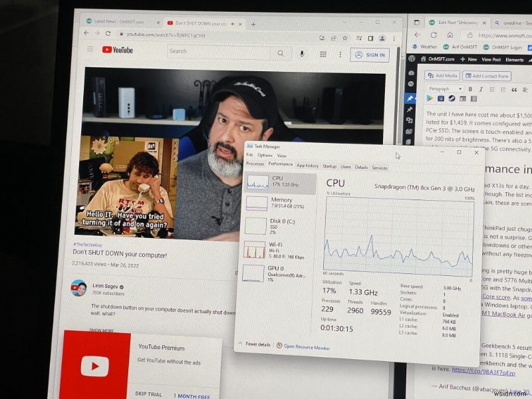Open the YouTube apps grid icon

click(325, 54)
